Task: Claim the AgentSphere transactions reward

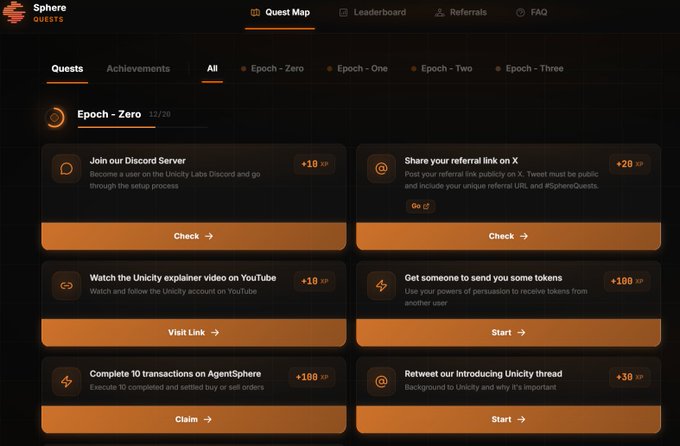Action: 194,420
